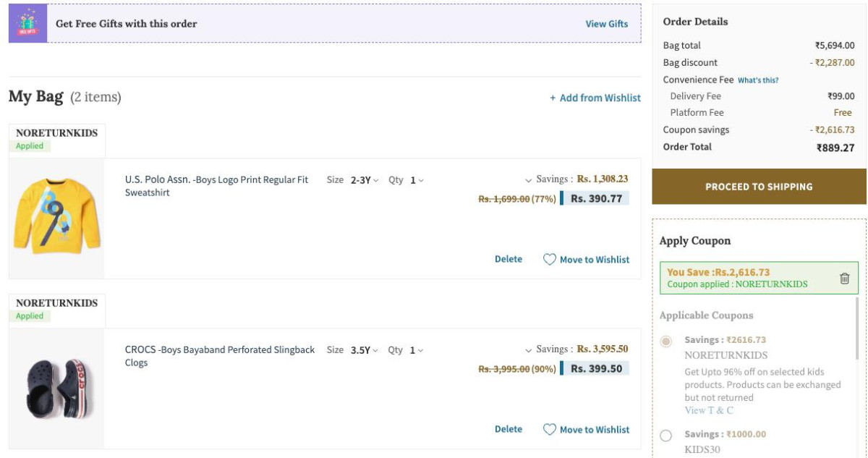Open 'What's this?' convenience fee info
Viewport: 868px width, 458px height.
point(758,80)
